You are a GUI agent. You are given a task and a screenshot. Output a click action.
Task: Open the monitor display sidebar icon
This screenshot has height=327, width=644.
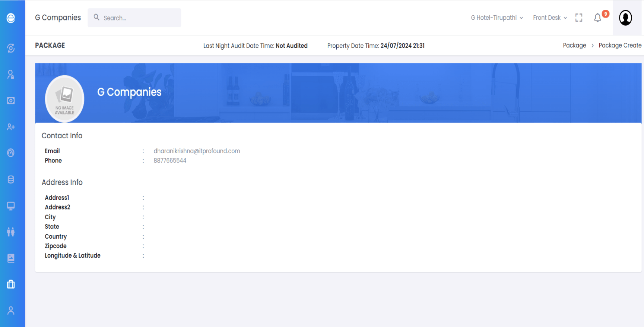coord(11,206)
